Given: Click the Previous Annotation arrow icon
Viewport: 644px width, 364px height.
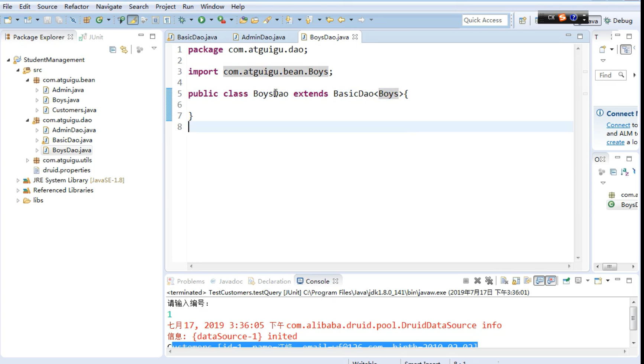Looking at the screenshot, I should [x=309, y=20].
